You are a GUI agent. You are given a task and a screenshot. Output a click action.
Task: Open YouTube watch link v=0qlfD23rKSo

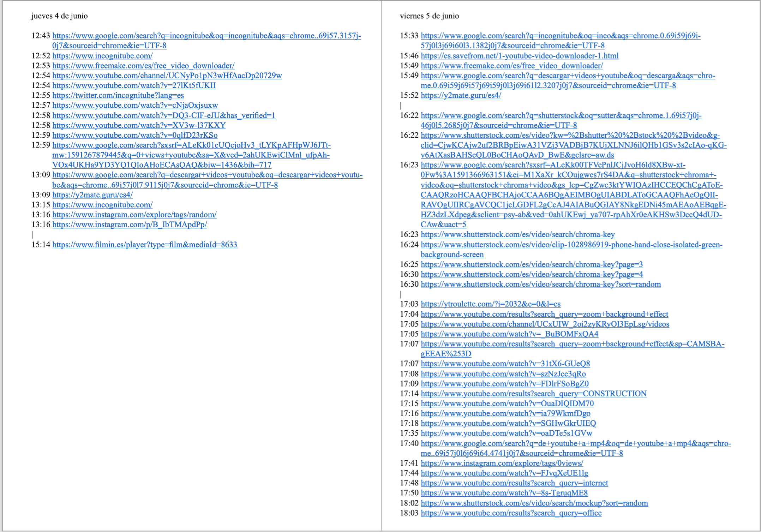(135, 135)
